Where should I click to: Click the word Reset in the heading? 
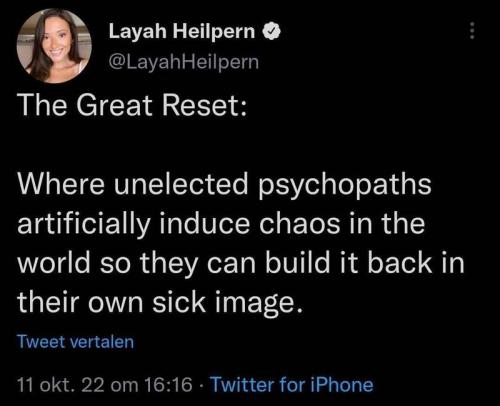click(x=200, y=105)
